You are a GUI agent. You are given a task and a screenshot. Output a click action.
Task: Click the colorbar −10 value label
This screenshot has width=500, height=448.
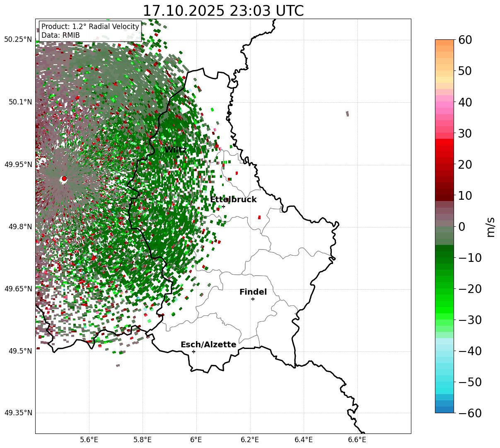point(470,257)
